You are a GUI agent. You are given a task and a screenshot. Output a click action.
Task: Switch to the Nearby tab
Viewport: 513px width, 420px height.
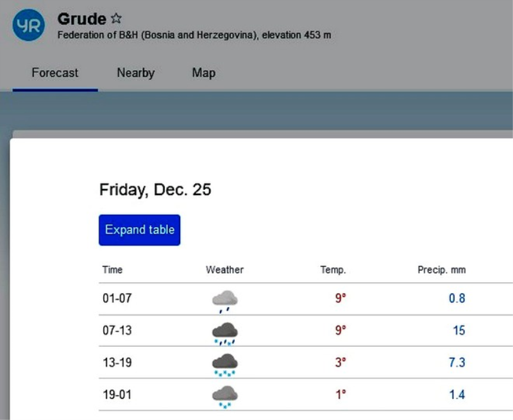tap(135, 73)
